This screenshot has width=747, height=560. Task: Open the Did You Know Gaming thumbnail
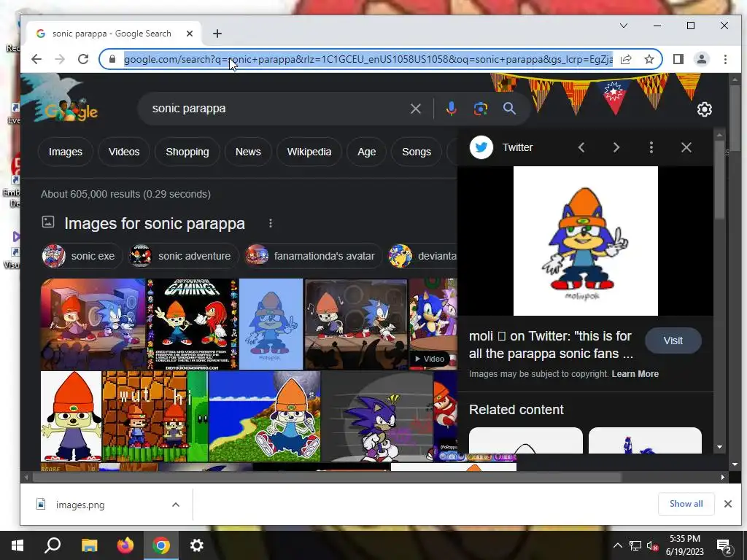point(193,324)
